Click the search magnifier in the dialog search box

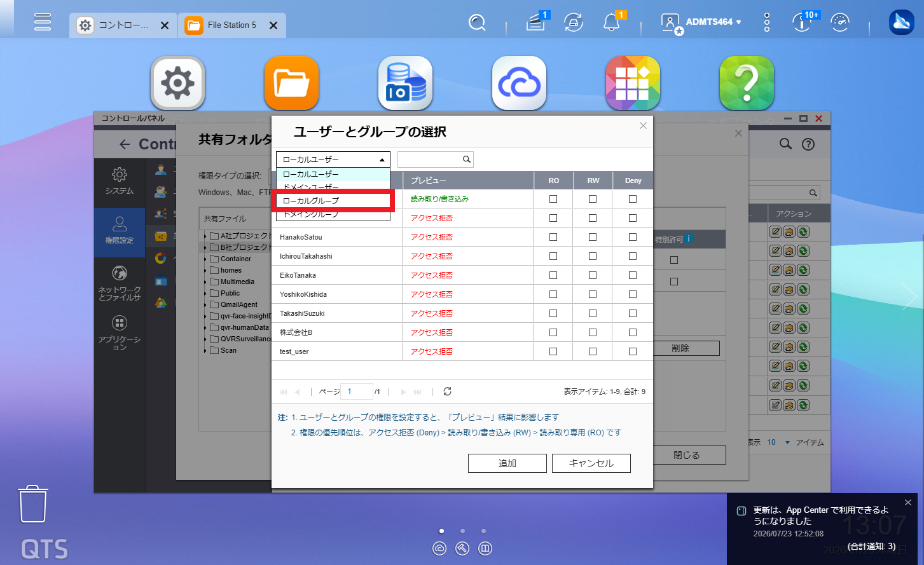click(x=467, y=160)
